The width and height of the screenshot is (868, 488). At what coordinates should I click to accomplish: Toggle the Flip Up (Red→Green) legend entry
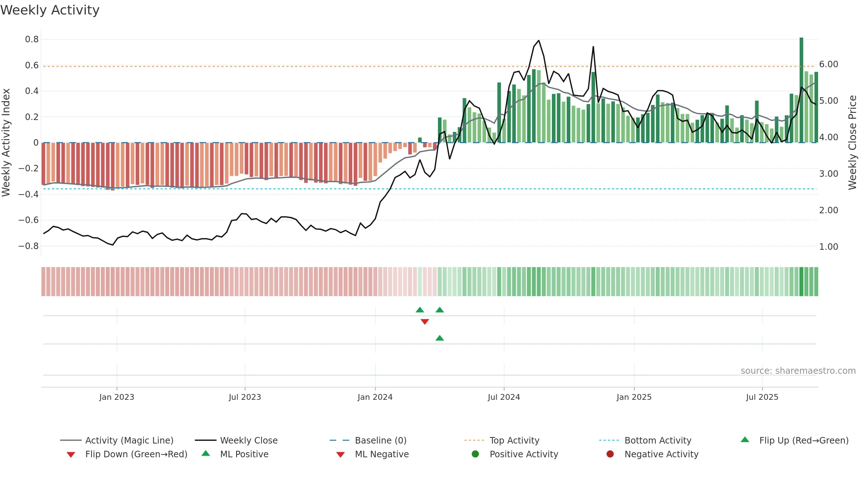[795, 440]
